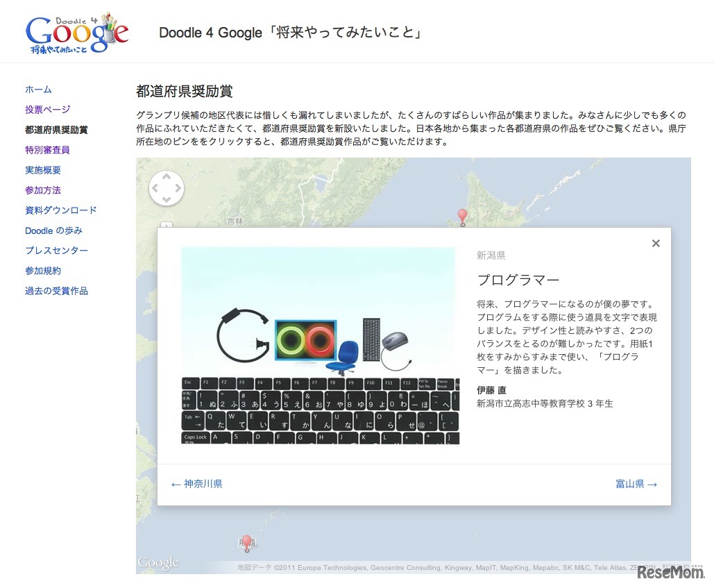Select the red map pin over Hokkaido
Screen dimensions: 714x588
[462, 214]
